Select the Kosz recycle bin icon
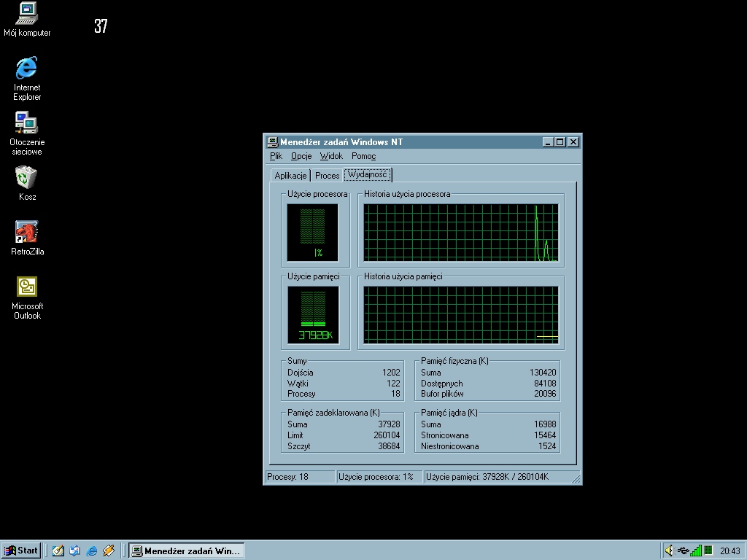 27,184
